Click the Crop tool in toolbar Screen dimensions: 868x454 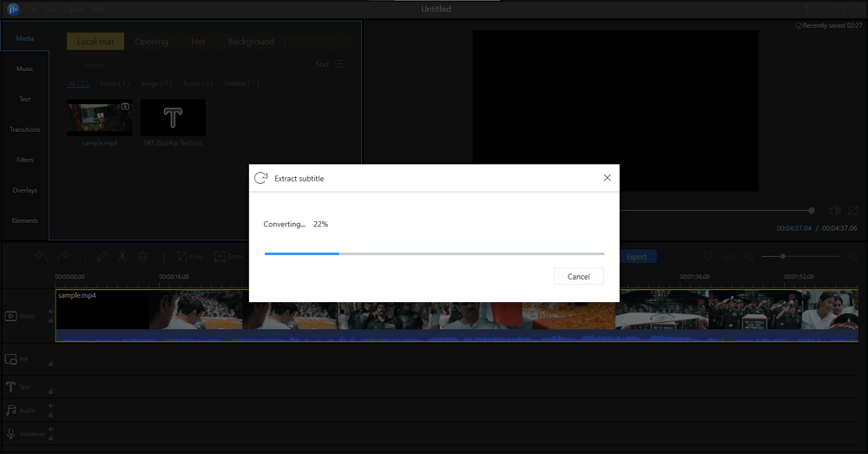[x=190, y=256]
